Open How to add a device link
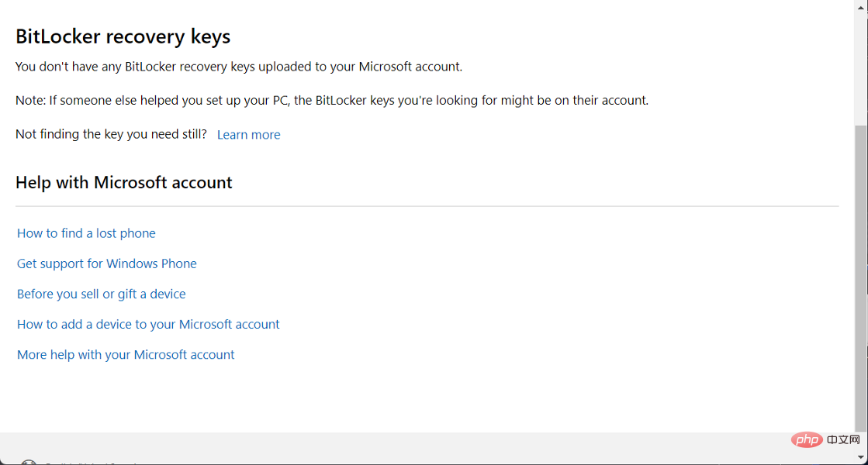Screen dimensions: 868x465 148,325
